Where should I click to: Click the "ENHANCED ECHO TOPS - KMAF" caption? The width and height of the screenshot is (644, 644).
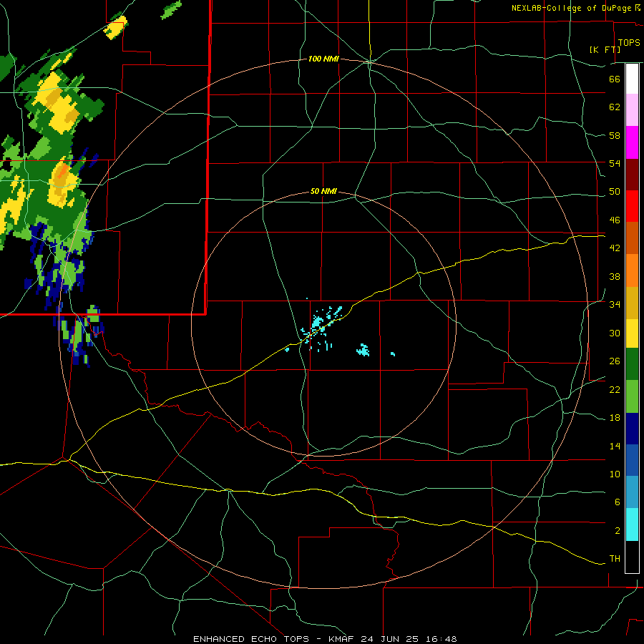tap(275, 639)
